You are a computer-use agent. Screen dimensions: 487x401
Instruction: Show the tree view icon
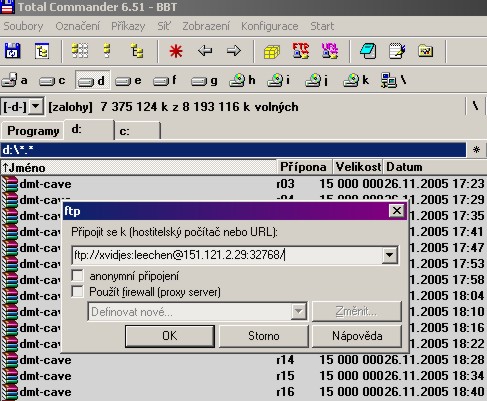(136, 51)
